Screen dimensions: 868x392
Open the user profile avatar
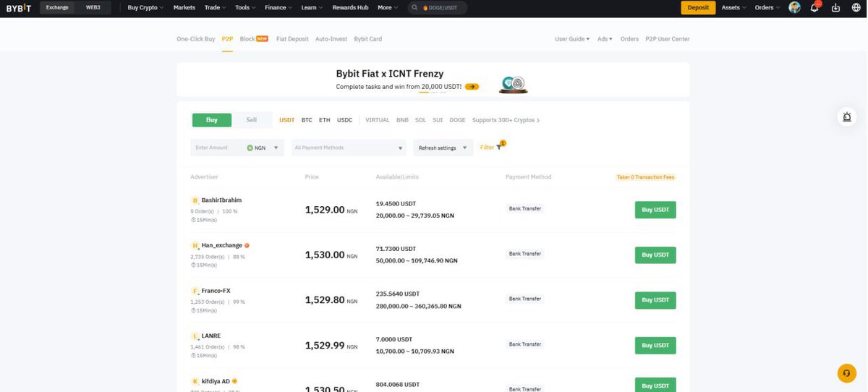pos(795,7)
